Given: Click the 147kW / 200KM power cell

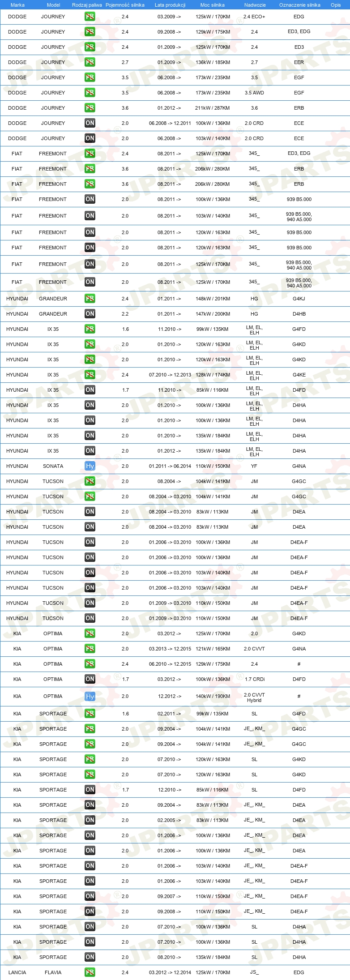Looking at the screenshot, I should click(213, 314).
